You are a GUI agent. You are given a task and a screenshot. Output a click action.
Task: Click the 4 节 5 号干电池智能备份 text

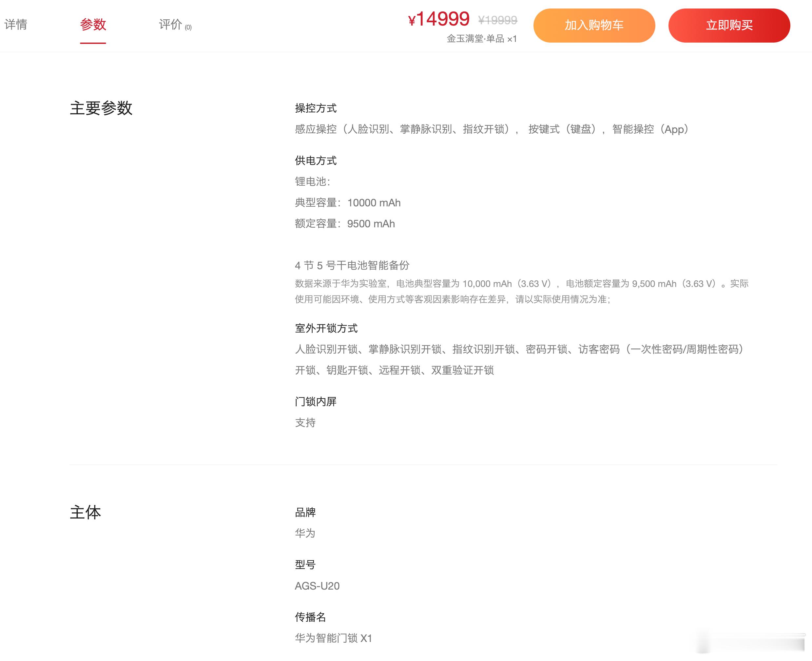click(352, 265)
